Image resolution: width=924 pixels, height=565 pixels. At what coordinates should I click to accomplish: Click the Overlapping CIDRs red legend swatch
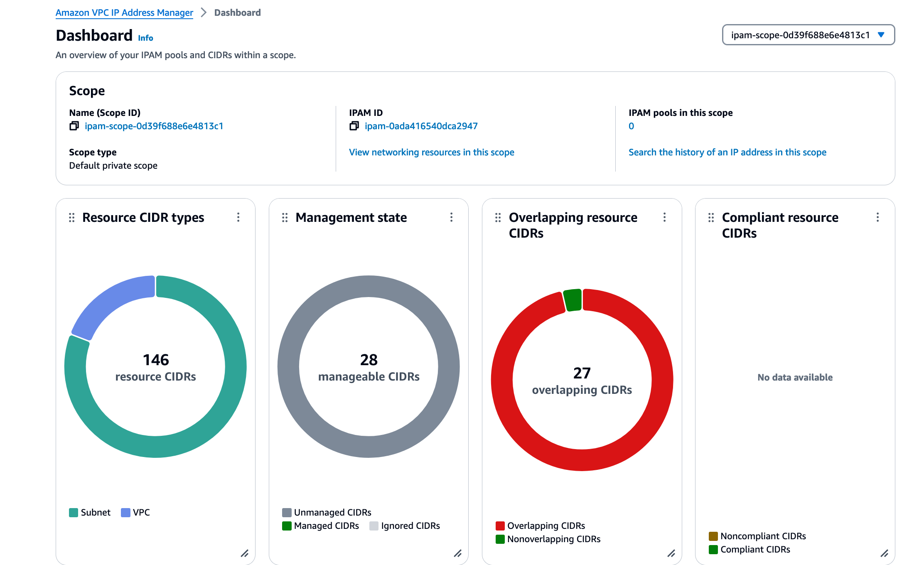coord(500,526)
